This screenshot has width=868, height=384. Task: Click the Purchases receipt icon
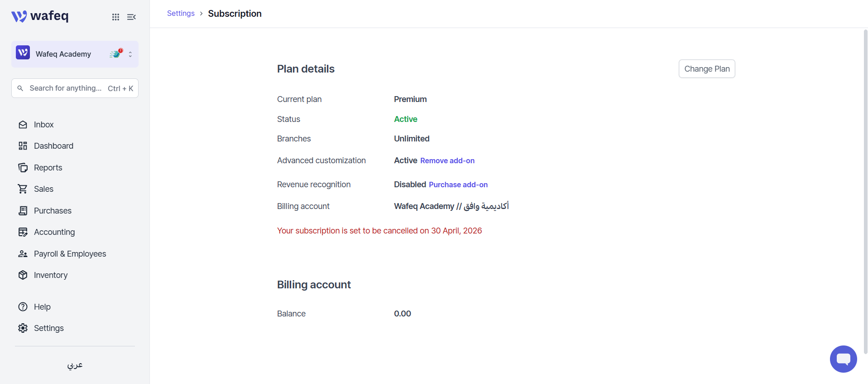(x=23, y=211)
